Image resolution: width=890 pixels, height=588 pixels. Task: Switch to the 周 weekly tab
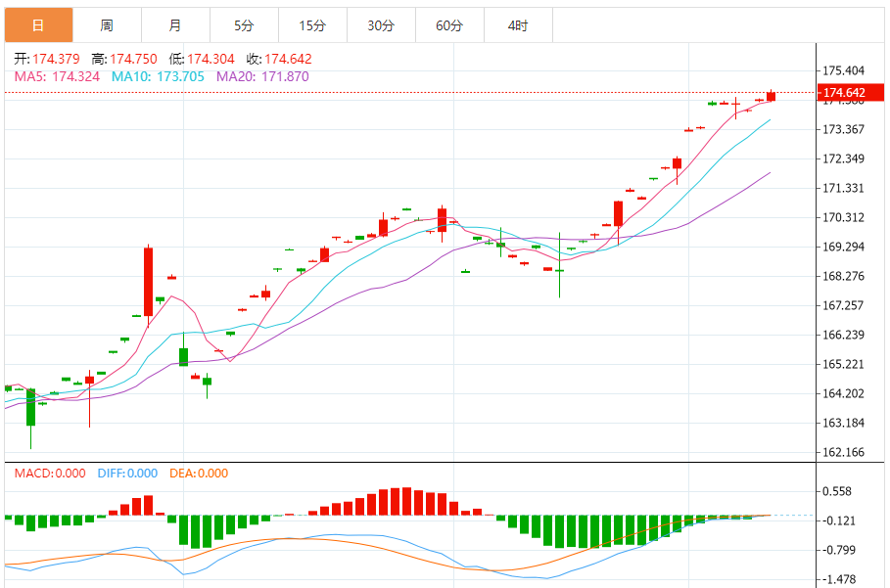[x=108, y=25]
